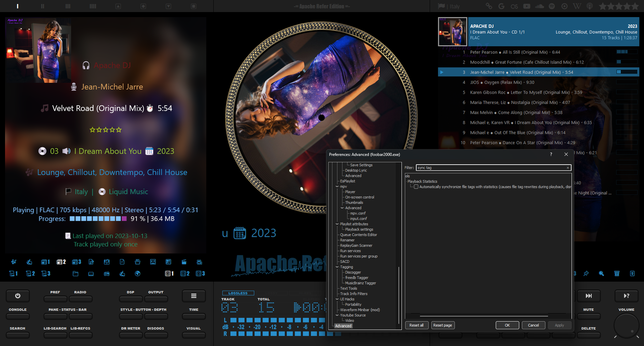This screenshot has width=644, height=346.
Task: Click Cancel in Preferences dialog
Action: click(533, 325)
